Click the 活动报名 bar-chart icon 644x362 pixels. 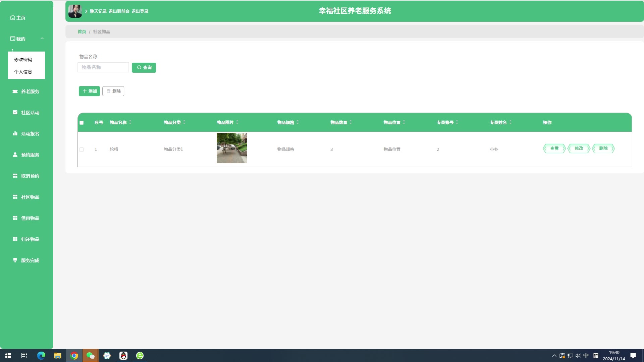tap(15, 133)
